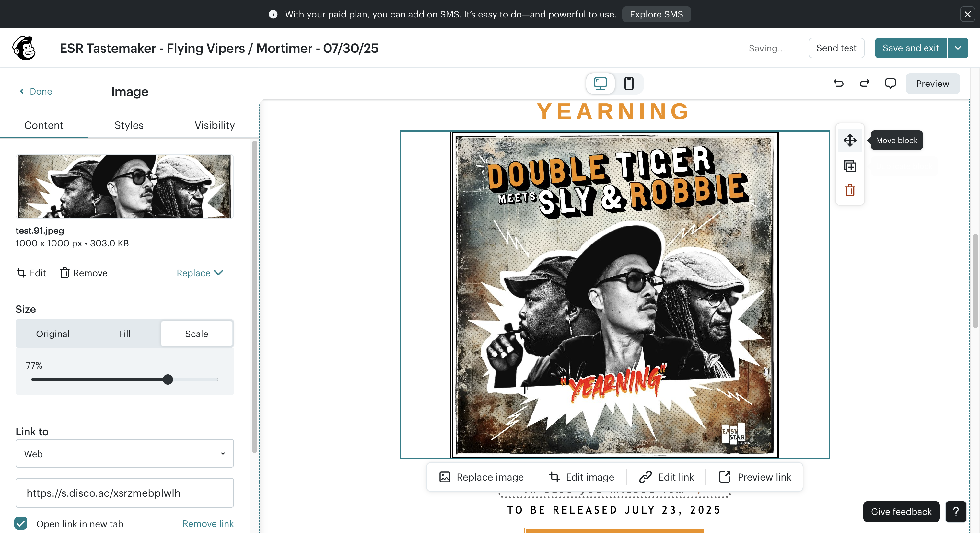Click the TO BE RELEASED JULY 23, 2025 text
The image size is (980, 533).
point(614,510)
